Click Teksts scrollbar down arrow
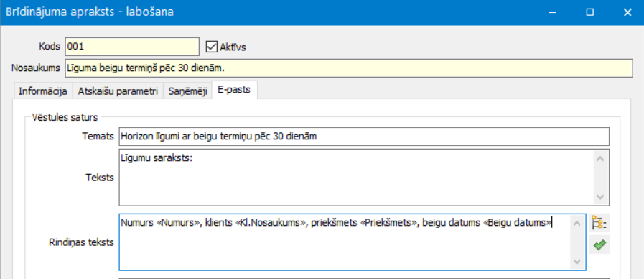The image size is (644, 279). [x=600, y=197]
